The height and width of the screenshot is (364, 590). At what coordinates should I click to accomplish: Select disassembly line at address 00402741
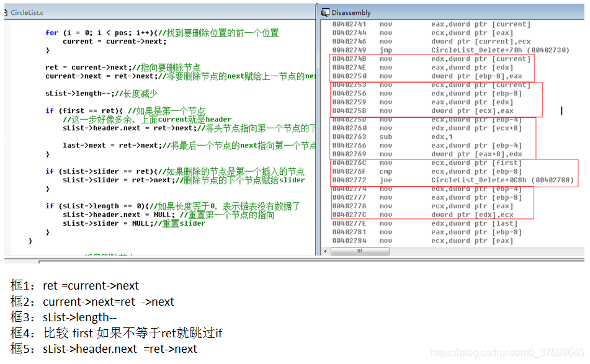(431, 24)
